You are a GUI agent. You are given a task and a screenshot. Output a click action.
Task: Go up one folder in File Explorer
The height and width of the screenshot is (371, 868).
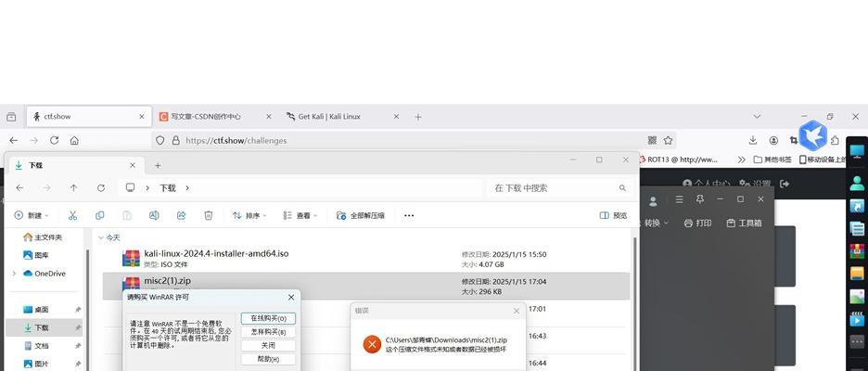point(73,188)
